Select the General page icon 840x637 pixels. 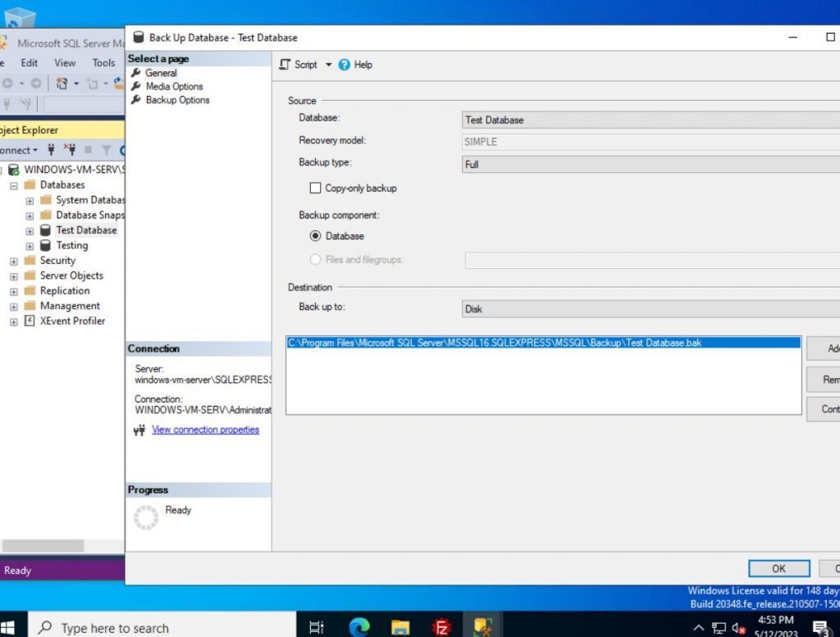(x=161, y=72)
